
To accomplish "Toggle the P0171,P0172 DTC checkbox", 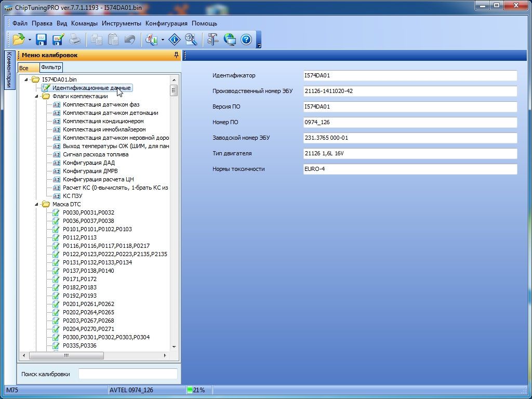I will [57, 279].
